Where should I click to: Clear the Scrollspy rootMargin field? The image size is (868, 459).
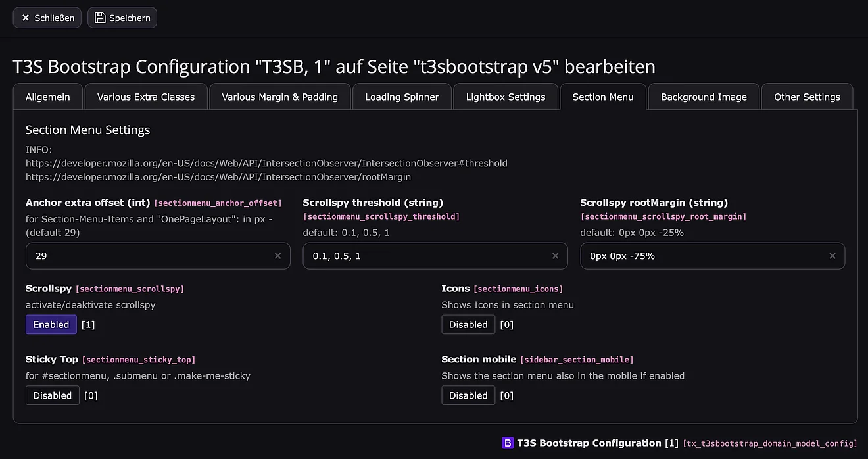point(832,256)
